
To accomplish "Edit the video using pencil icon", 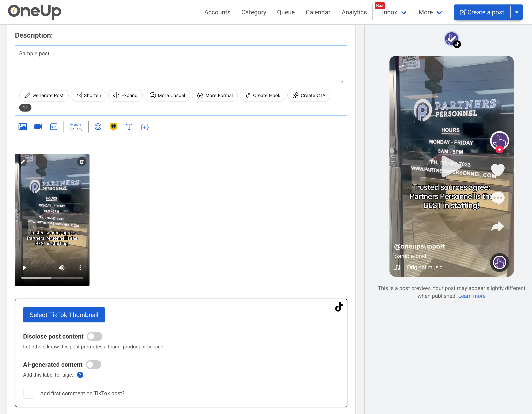I will pyautogui.click(x=23, y=162).
